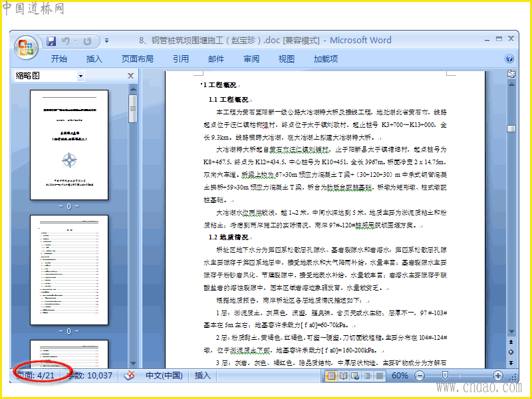The height and width of the screenshot is (399, 532).
Task: Open word count 字数: 10,037
Action: click(x=90, y=376)
